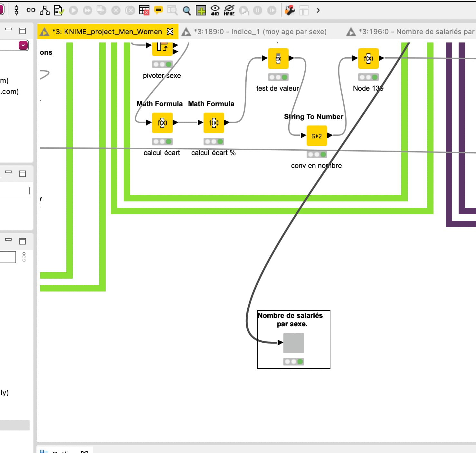Click the horizontal node alignment icon
Screen dimensions: 476x453
click(x=31, y=10)
